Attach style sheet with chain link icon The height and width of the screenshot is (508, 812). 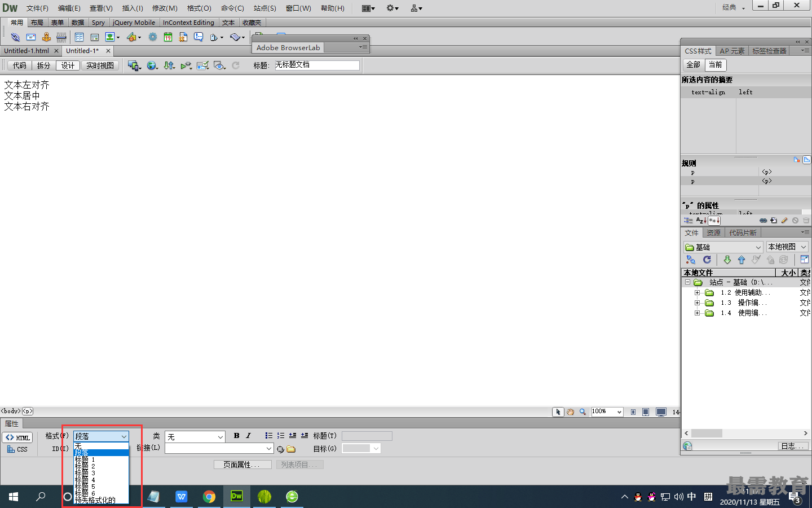[x=763, y=221]
